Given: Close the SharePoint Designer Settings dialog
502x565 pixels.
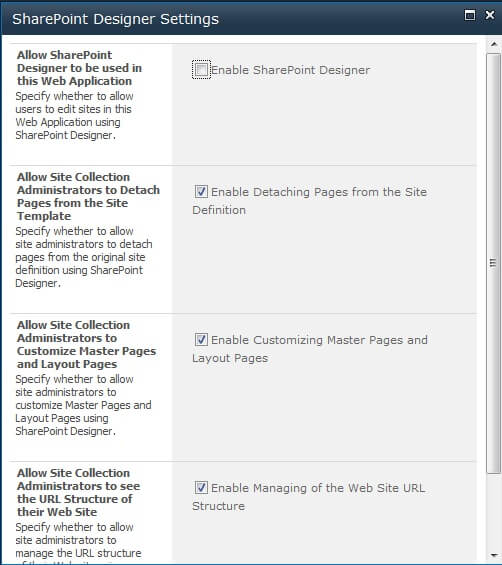Looking at the screenshot, I should coord(490,15).
